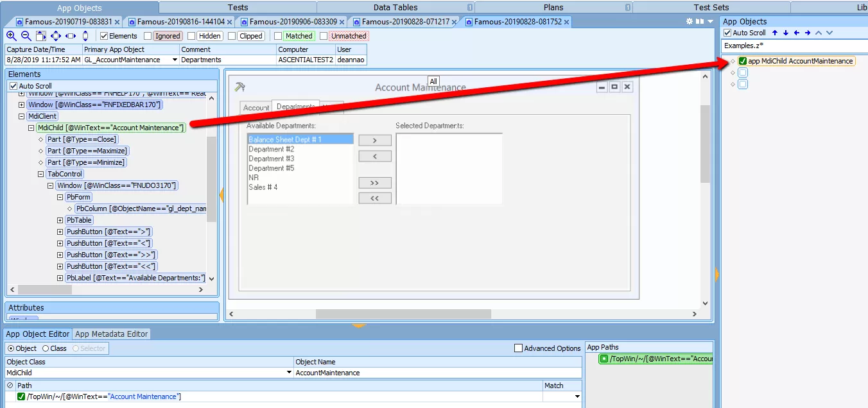Enable the Unmatched filter checkbox
This screenshot has height=408, width=868.
tap(324, 36)
